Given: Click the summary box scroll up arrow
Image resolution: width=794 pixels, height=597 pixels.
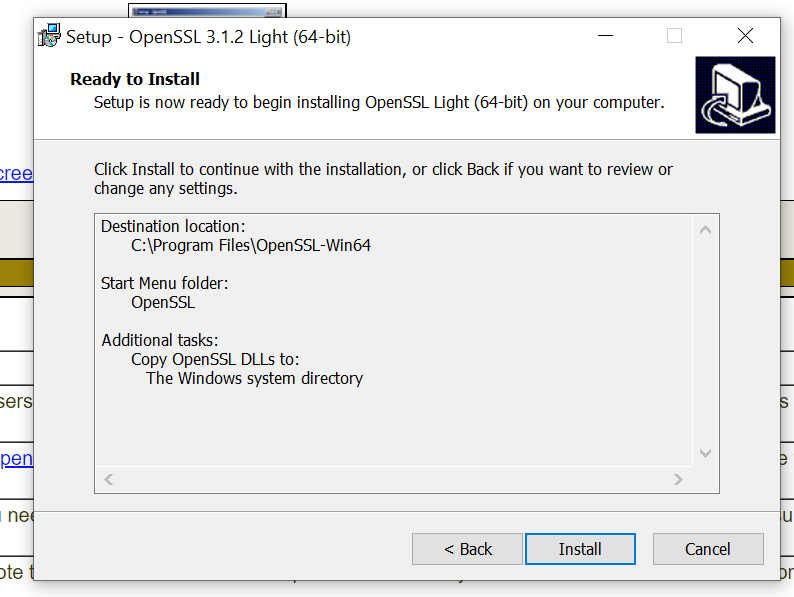Looking at the screenshot, I should 705,230.
